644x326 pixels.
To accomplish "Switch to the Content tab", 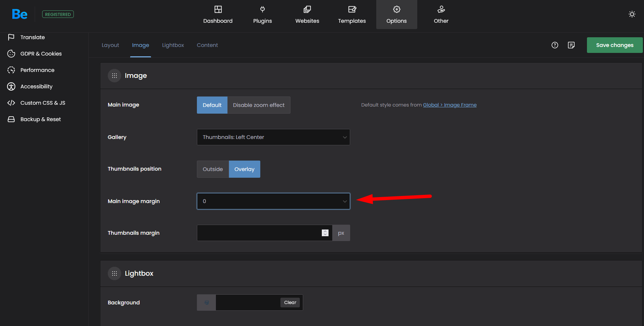I will (x=207, y=45).
